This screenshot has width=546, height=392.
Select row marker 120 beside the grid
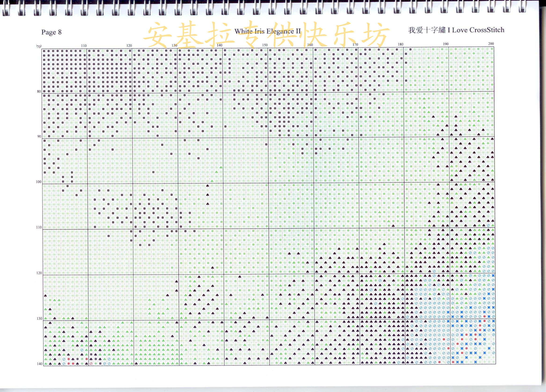tap(39, 273)
